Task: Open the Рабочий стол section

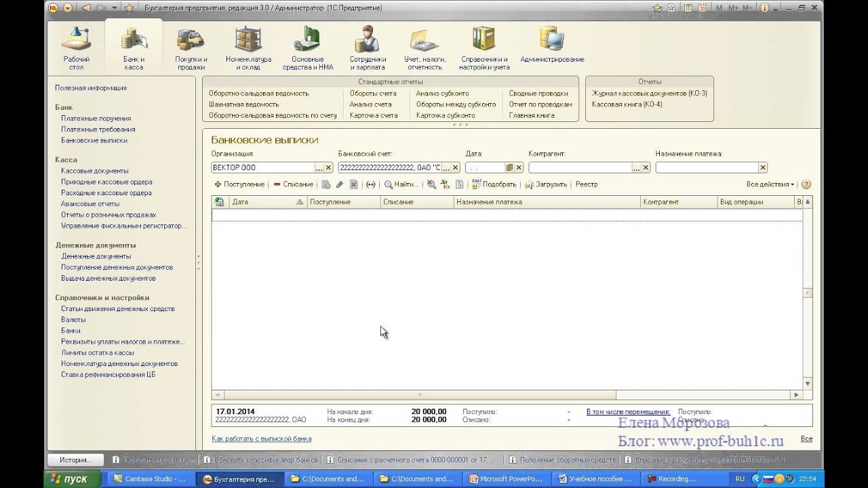Action: tap(76, 47)
